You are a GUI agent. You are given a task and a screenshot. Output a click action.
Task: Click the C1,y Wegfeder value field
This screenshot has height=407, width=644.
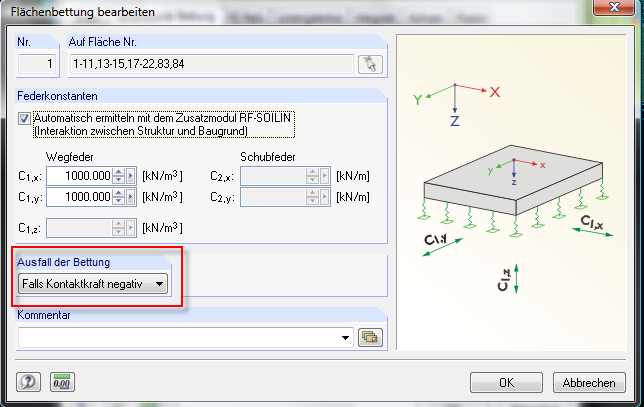pos(79,197)
